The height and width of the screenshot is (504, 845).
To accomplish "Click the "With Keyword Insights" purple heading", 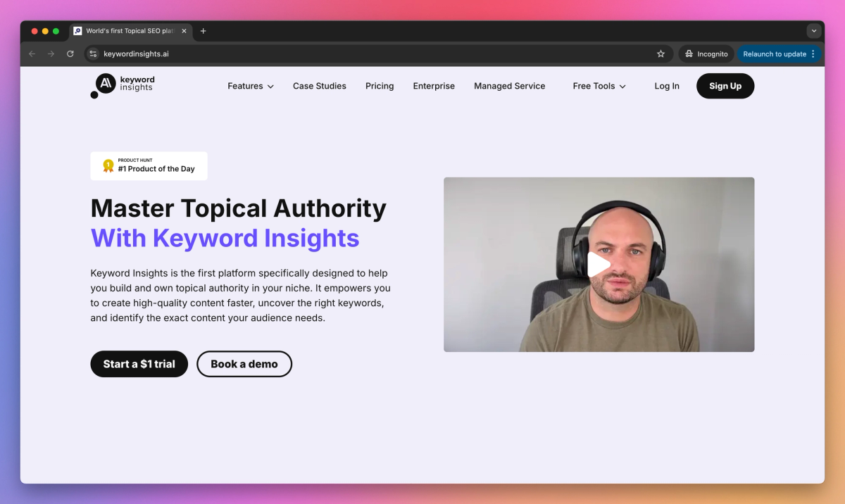I will [225, 238].
